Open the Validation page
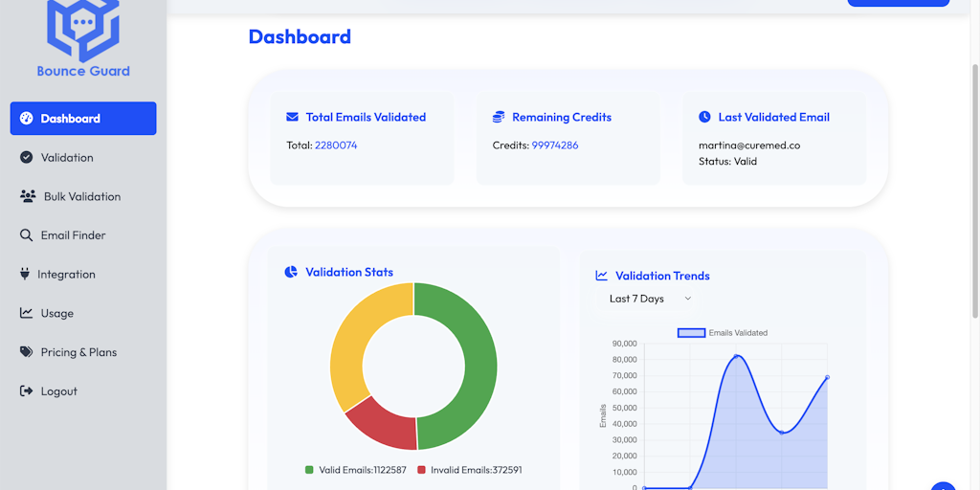Screen dimensions: 980x490 point(83,158)
